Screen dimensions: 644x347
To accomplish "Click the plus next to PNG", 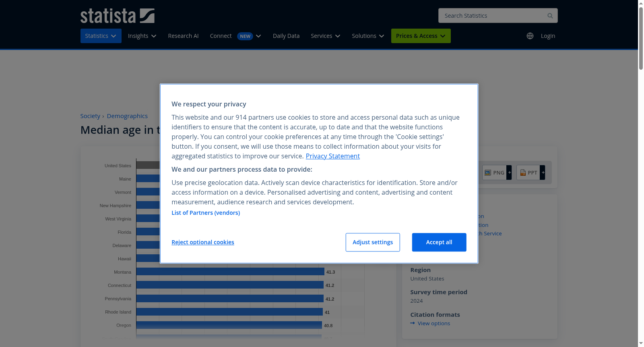I will tap(509, 172).
